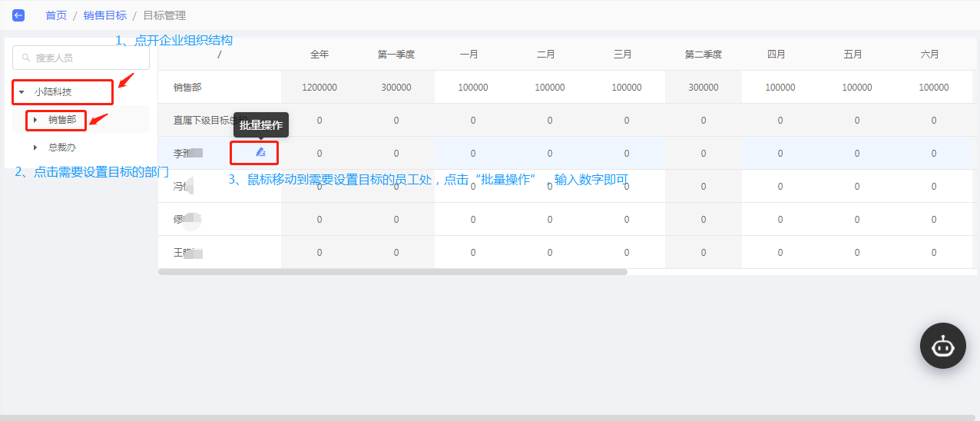Click the 全年 column header
The width and height of the screenshot is (980, 421).
click(319, 55)
